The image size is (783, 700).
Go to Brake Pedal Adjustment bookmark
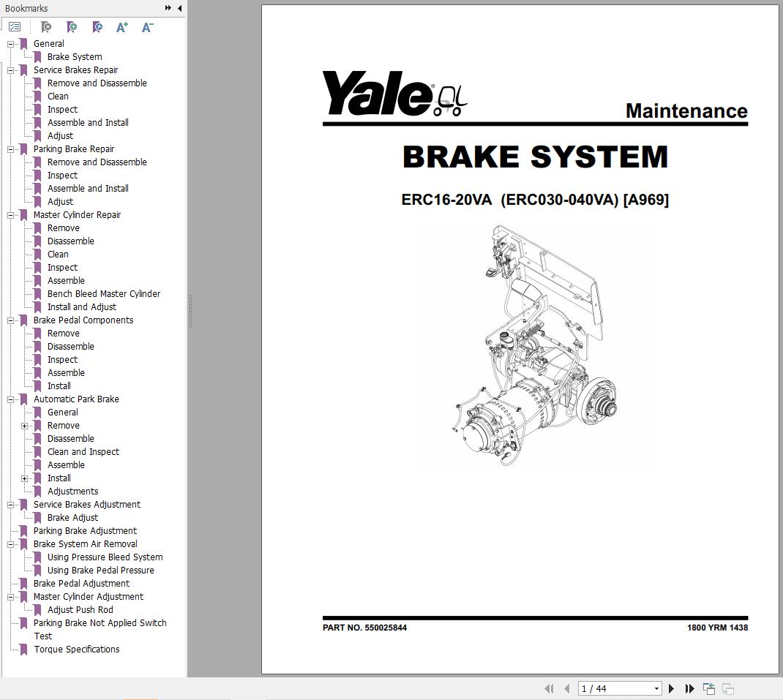click(81, 583)
